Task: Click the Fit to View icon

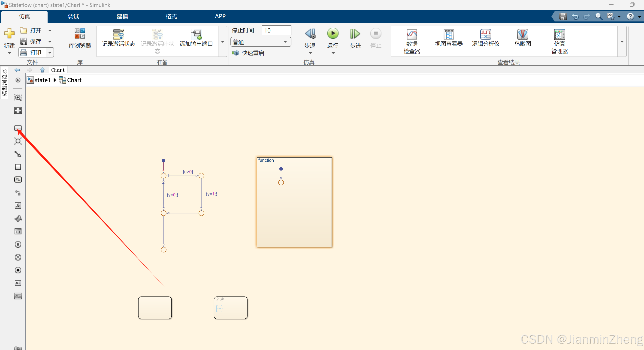Action: click(x=18, y=111)
